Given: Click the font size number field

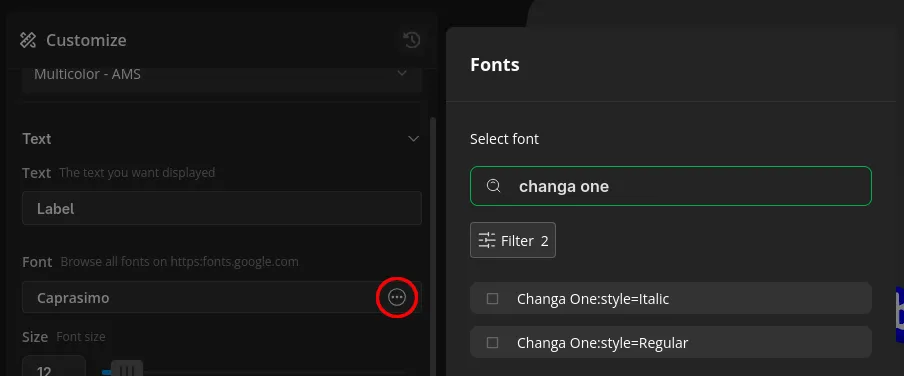Looking at the screenshot, I should pyautogui.click(x=54, y=366).
